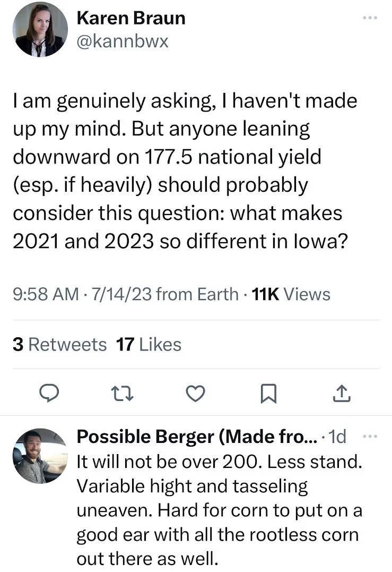View the 17 Likes list
Viewport: 392px width, 572px height.
coord(149,345)
